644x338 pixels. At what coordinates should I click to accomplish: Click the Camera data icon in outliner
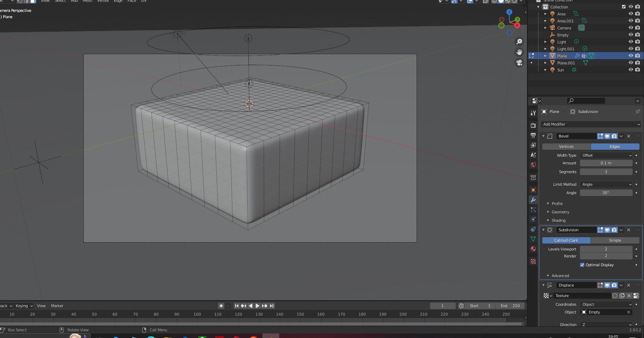click(581, 28)
